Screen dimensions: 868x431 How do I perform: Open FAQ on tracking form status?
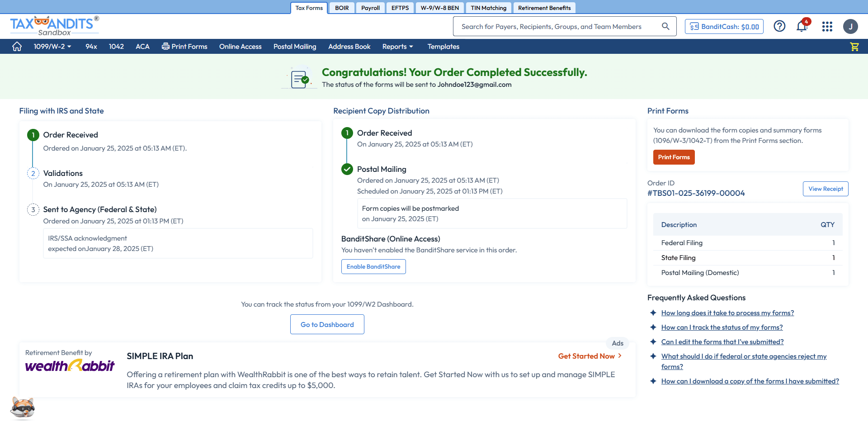click(x=722, y=327)
